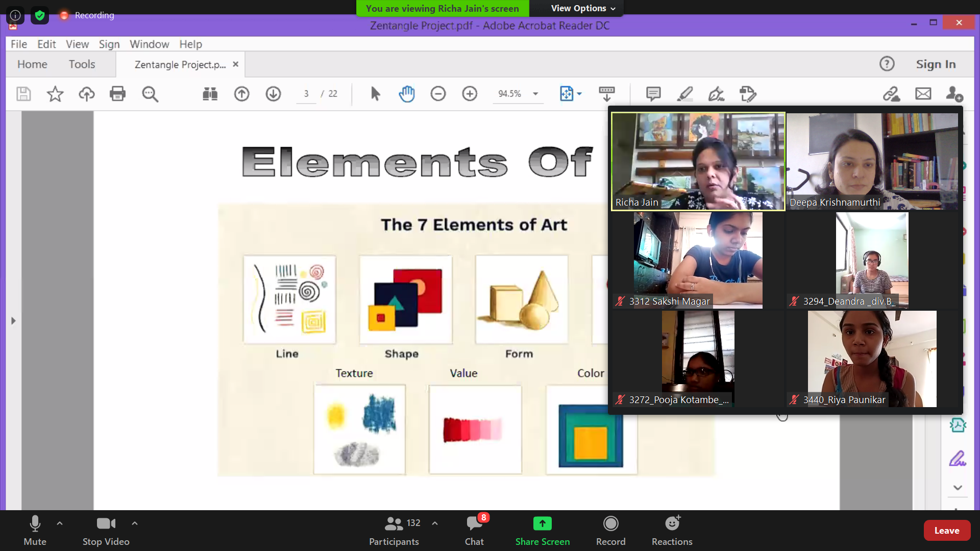
Task: Save the PDF file
Action: 23,94
